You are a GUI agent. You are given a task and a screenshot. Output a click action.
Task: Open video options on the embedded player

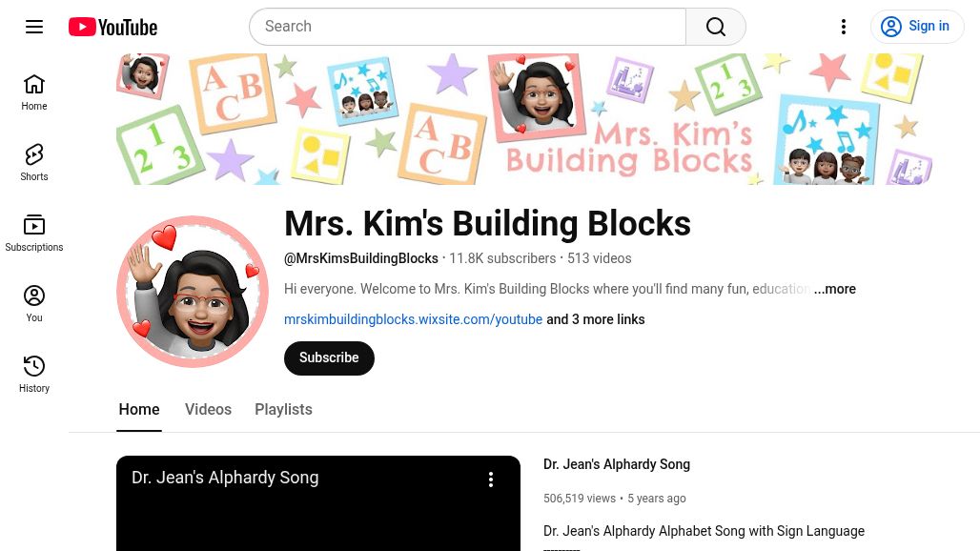[491, 480]
